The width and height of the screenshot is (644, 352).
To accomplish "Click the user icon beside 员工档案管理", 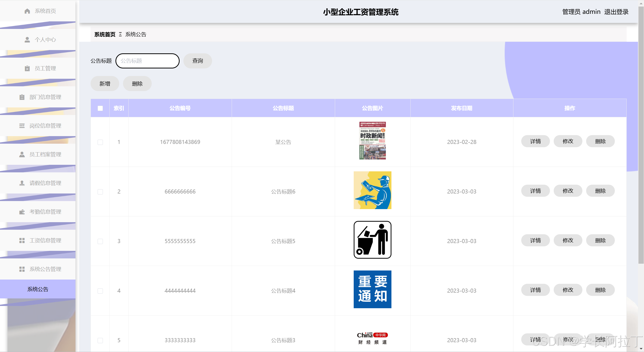I will 22,154.
